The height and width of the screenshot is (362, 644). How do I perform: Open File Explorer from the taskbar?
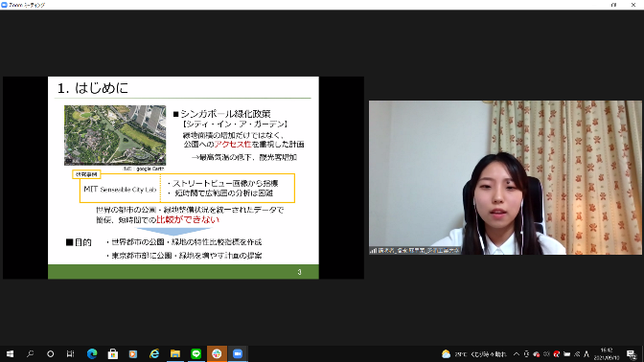coord(175,353)
